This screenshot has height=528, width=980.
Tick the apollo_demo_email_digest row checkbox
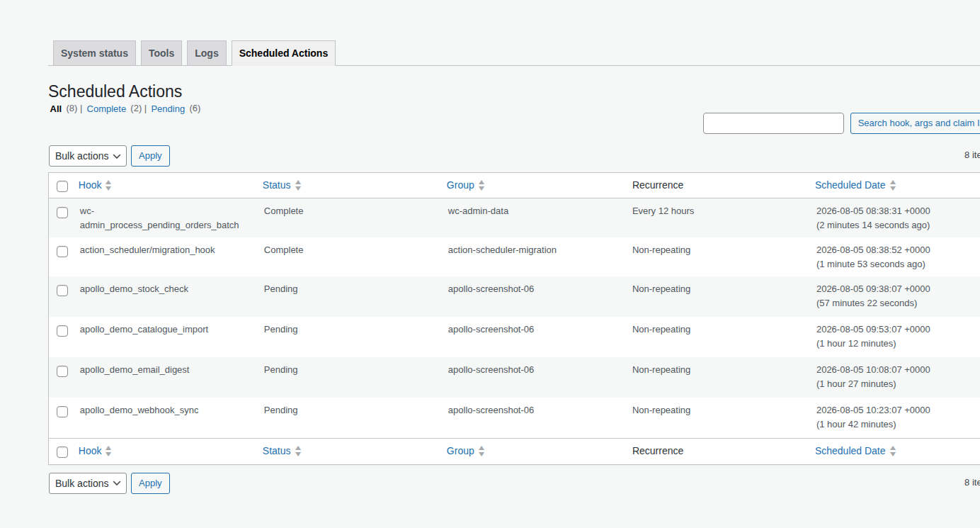click(62, 371)
